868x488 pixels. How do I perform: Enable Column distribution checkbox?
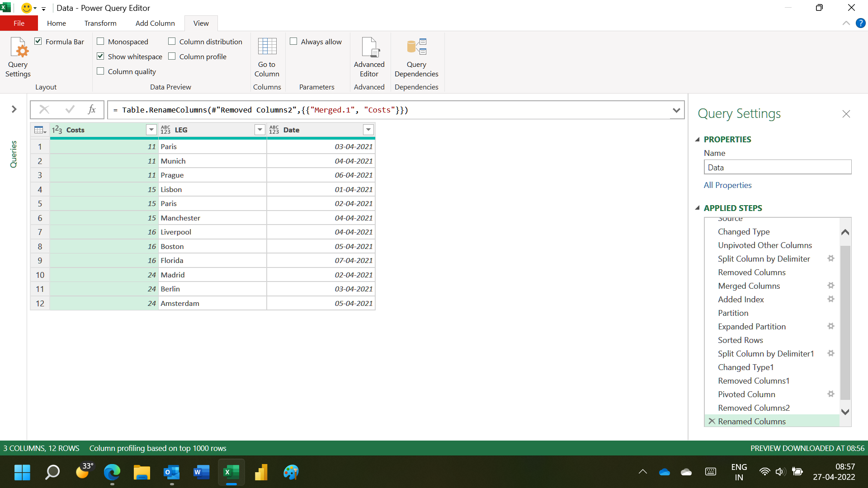tap(172, 41)
